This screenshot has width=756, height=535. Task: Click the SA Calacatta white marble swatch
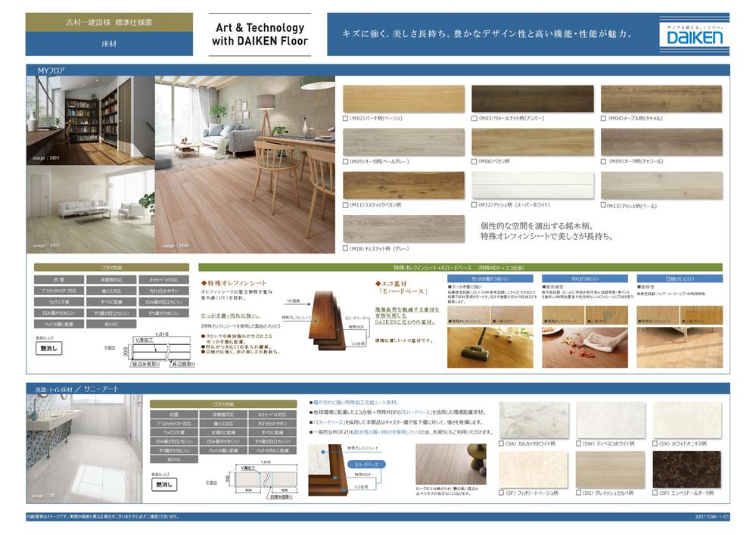tap(534, 420)
